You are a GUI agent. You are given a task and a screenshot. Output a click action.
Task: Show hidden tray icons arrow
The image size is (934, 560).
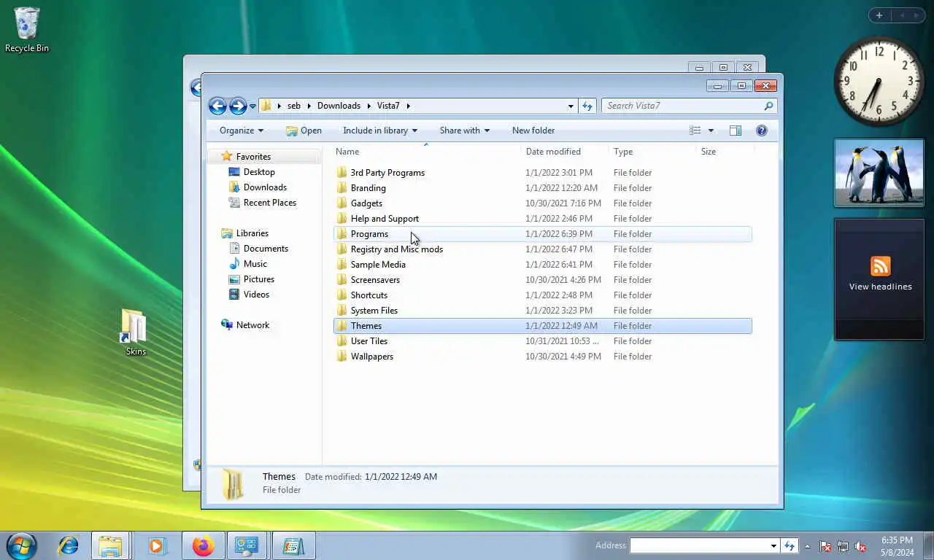click(807, 546)
